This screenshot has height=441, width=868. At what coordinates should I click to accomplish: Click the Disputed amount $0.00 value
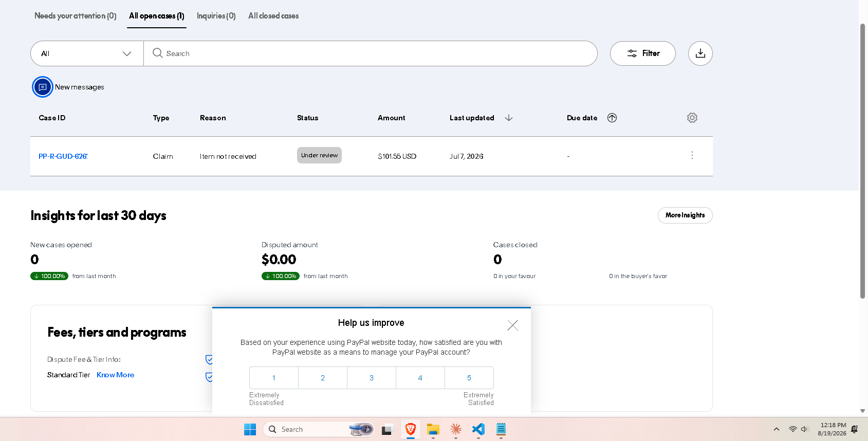click(x=279, y=260)
